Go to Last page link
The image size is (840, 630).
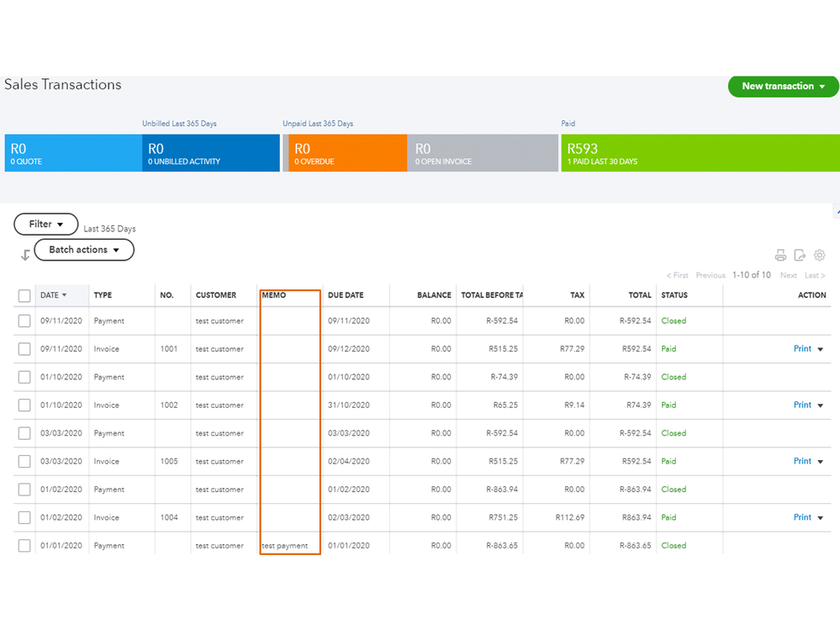point(814,275)
